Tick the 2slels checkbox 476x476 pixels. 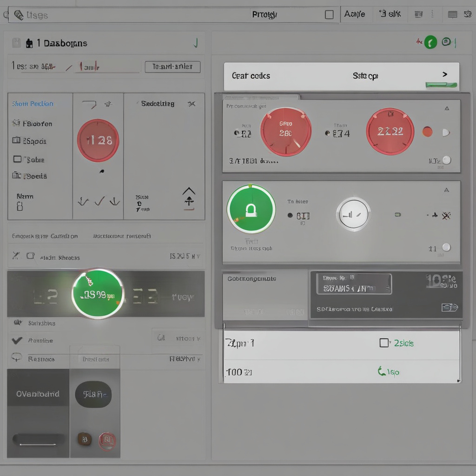click(x=384, y=343)
